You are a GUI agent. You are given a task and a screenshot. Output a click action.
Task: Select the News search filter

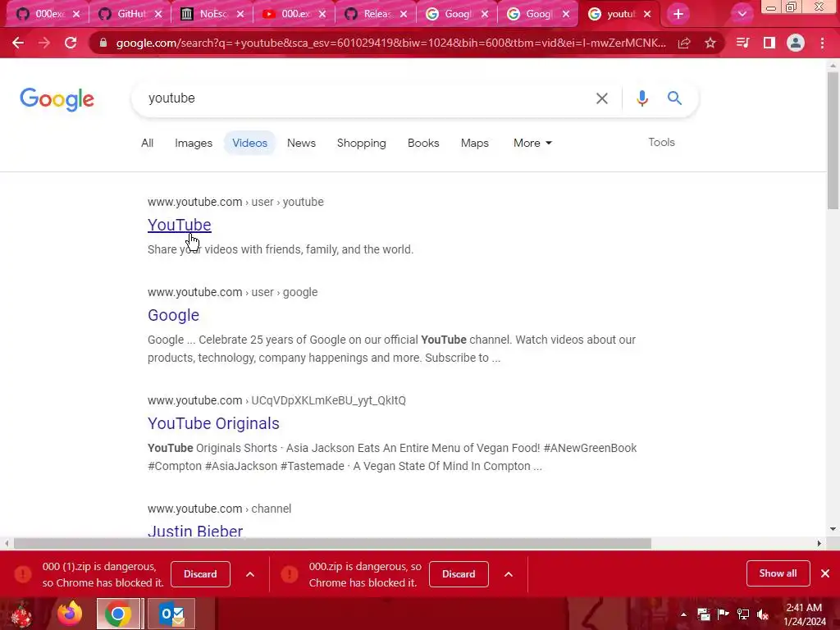coord(301,143)
